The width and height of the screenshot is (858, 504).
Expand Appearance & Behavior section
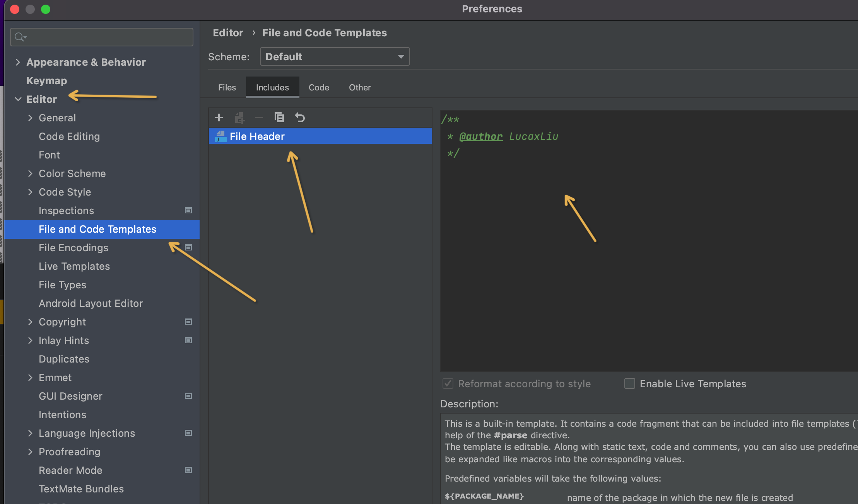pos(18,62)
